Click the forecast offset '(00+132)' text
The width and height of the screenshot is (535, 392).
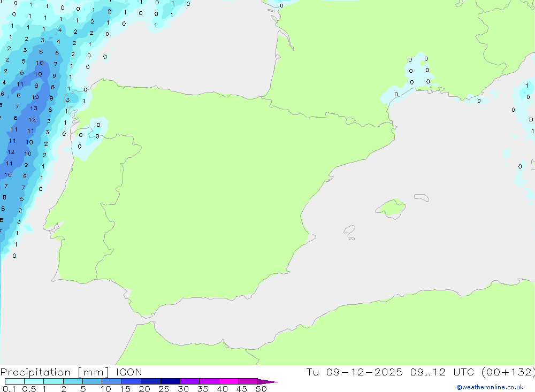click(x=508, y=372)
